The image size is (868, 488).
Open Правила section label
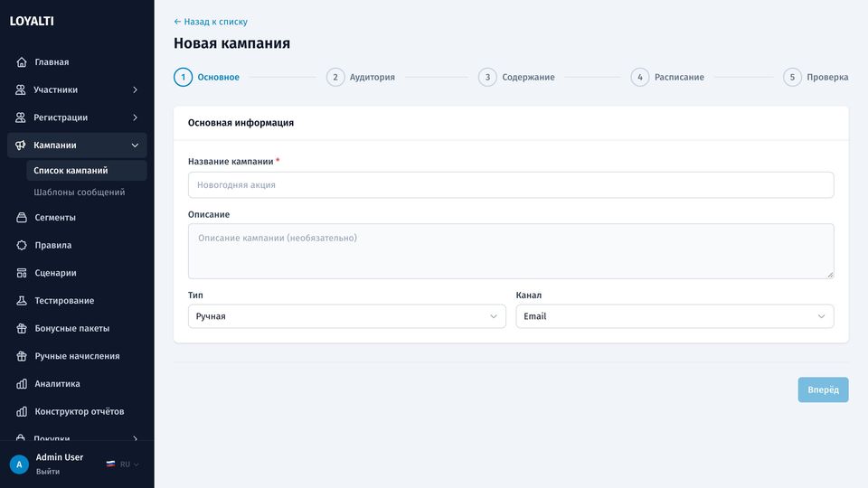(x=53, y=245)
